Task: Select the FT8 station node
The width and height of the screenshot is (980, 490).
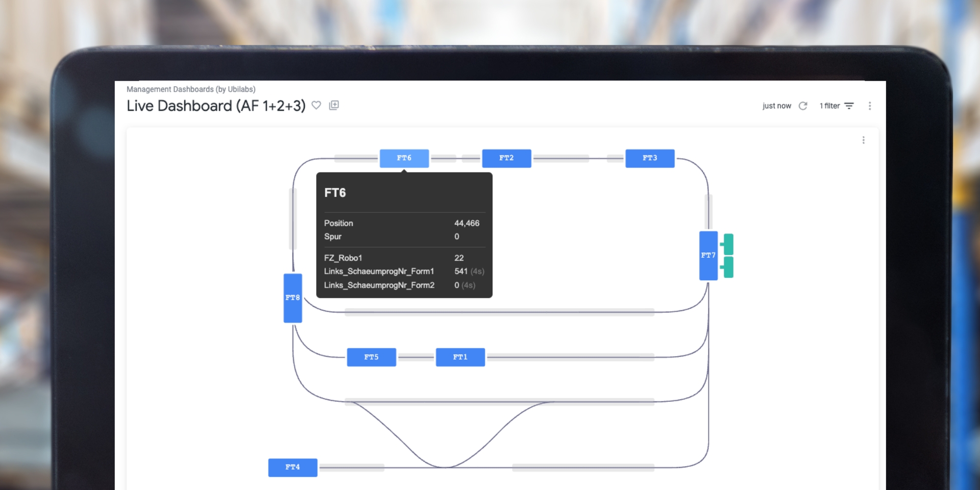Action: [293, 298]
